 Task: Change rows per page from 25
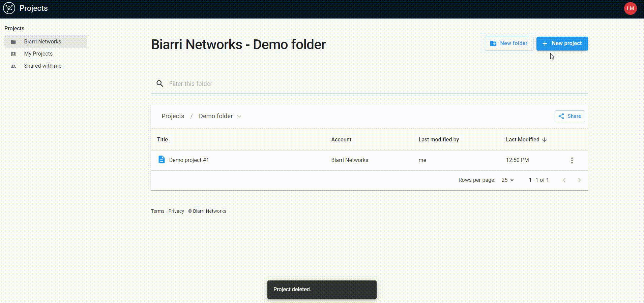(x=507, y=180)
